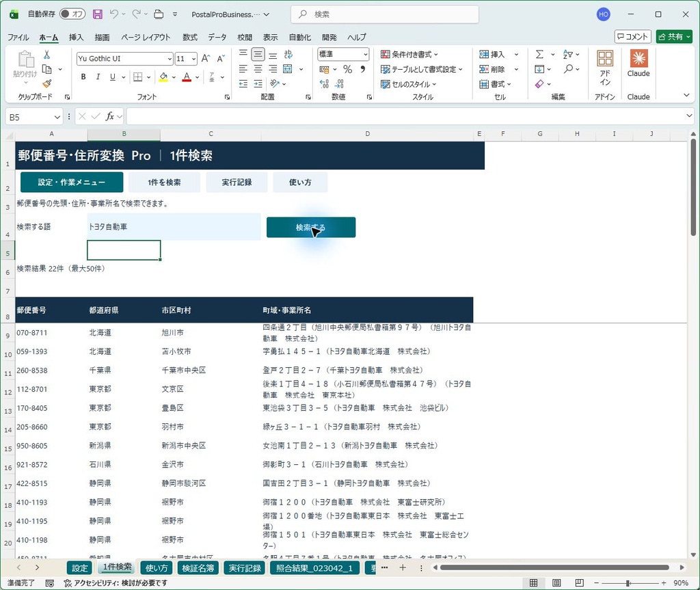Click the Borders icon
This screenshot has width=700, height=590.
[138, 77]
